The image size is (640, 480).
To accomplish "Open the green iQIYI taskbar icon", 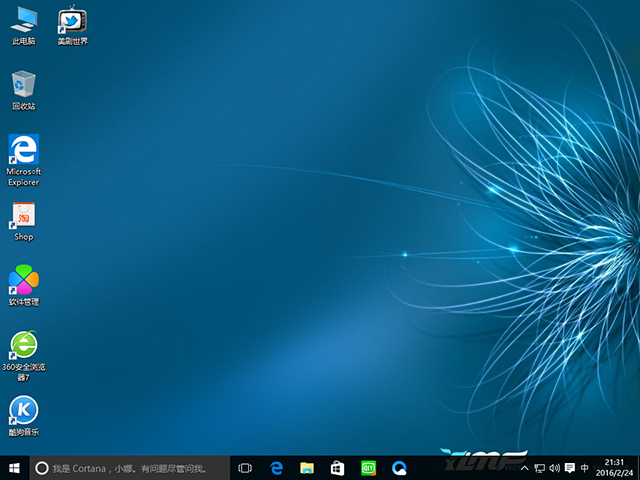I will pos(368,467).
